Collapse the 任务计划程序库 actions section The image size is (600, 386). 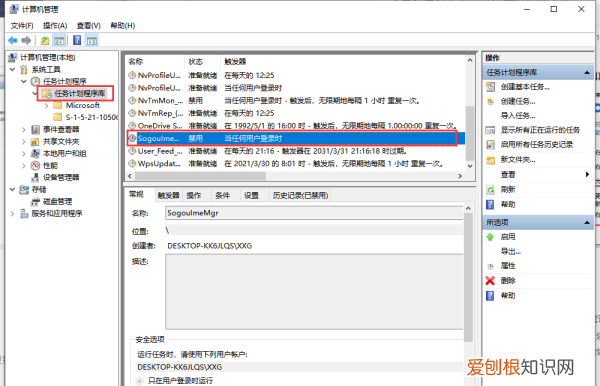point(587,73)
